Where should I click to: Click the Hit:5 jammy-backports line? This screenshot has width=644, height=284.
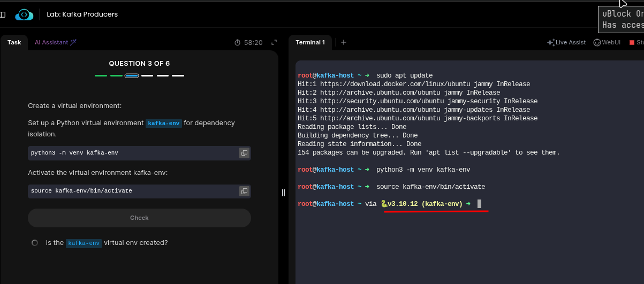(418, 118)
